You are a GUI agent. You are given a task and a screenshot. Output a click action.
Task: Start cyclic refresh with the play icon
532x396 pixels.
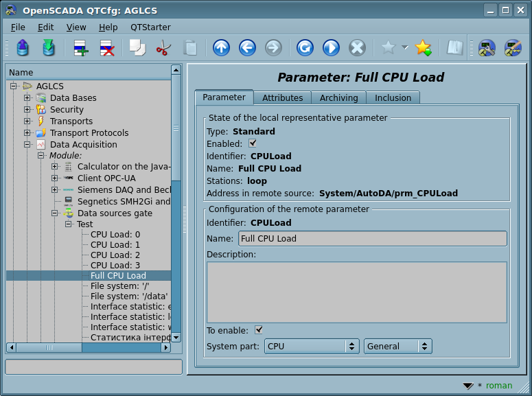pos(331,47)
